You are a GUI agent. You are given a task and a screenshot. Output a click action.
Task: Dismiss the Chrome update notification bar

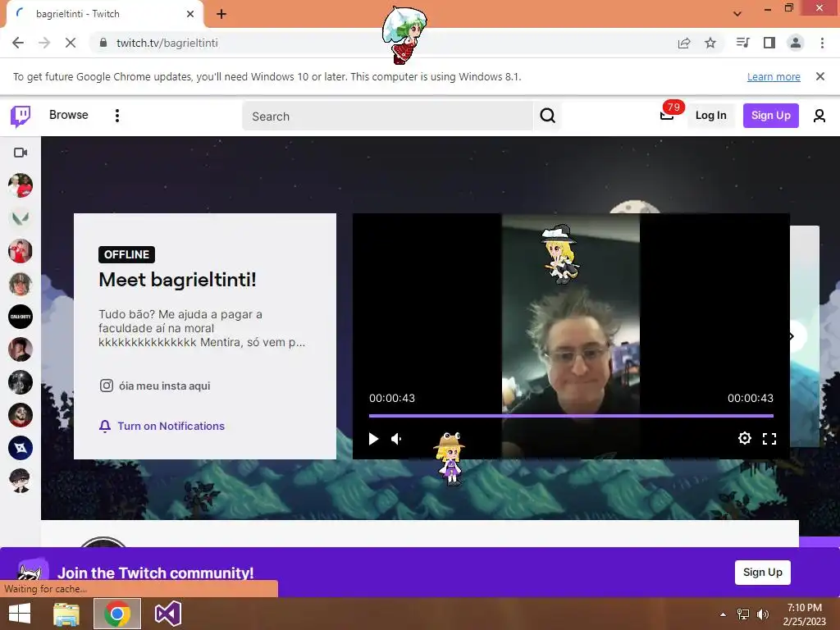click(x=819, y=76)
